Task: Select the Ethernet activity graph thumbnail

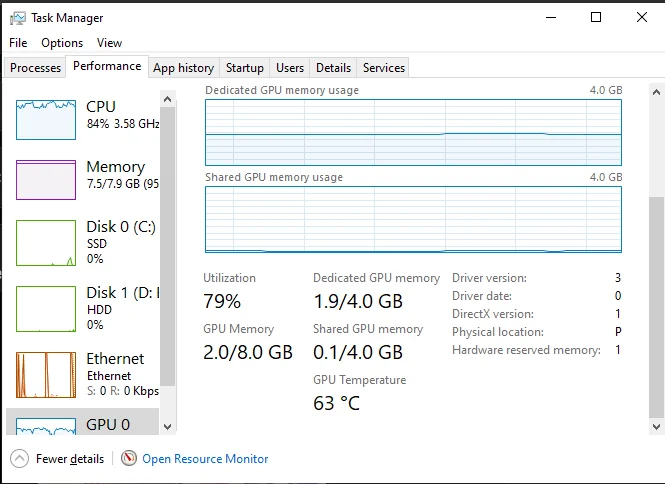Action: coord(46,375)
